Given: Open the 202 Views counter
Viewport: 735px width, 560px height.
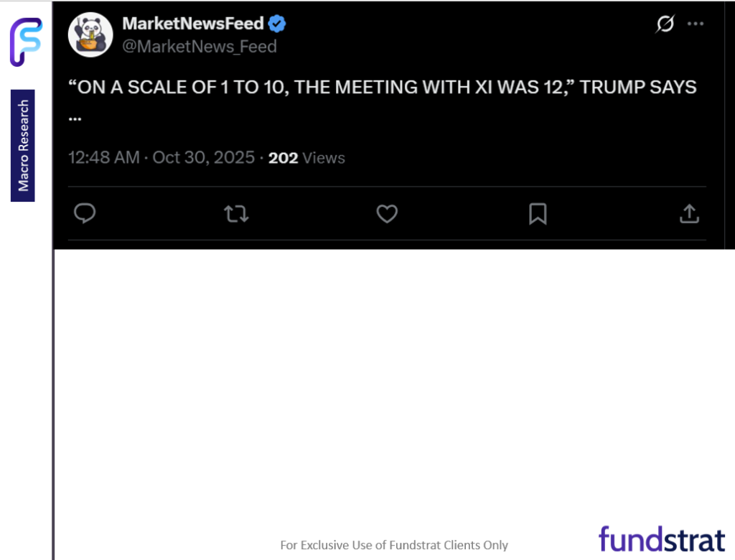Looking at the screenshot, I should pyautogui.click(x=306, y=157).
